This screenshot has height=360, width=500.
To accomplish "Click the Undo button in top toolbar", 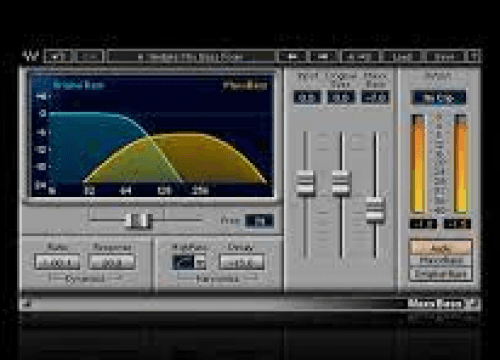I will tap(57, 56).
